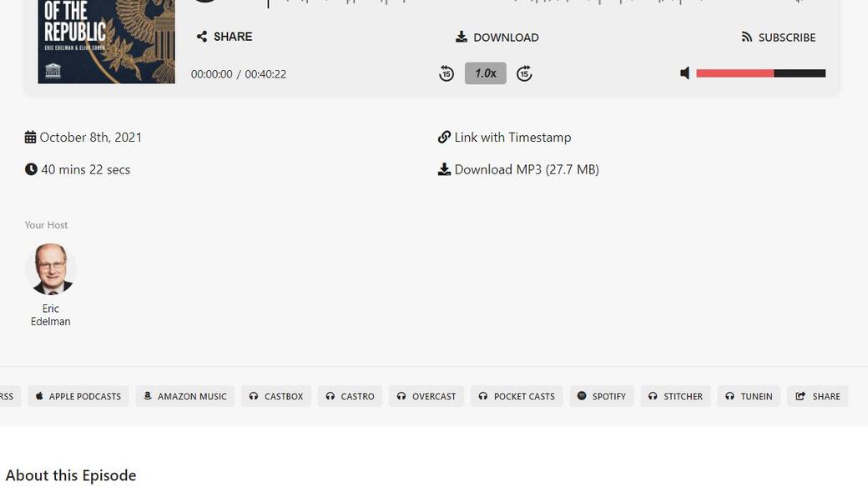Listen on Overcast
Screen dimensions: 868x502
(426, 396)
